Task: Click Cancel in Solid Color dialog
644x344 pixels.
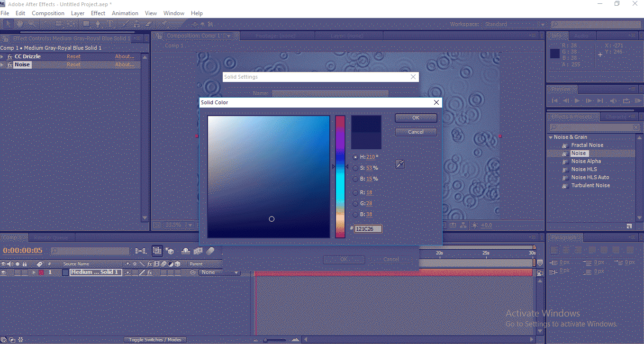Action: click(x=416, y=132)
